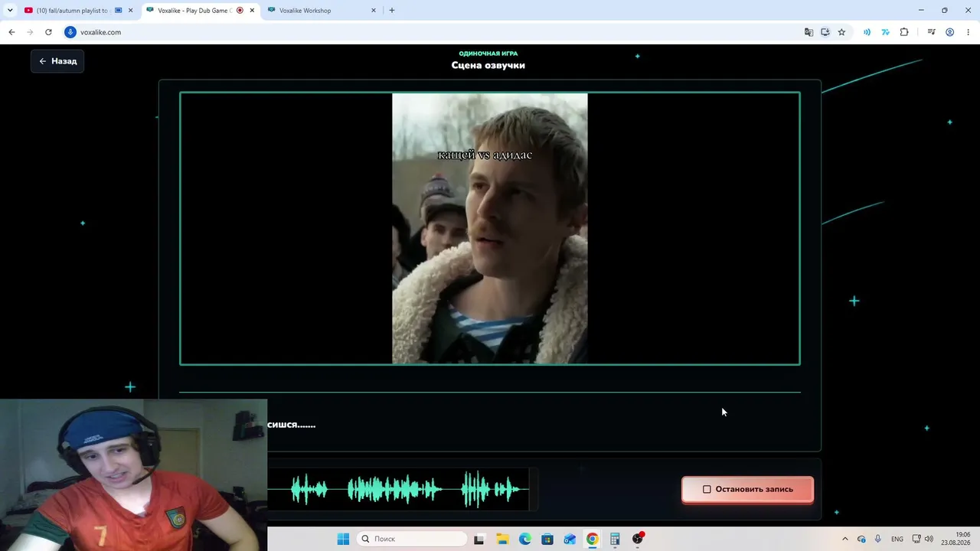Change the ENG input language
980x551 pixels.
[897, 539]
